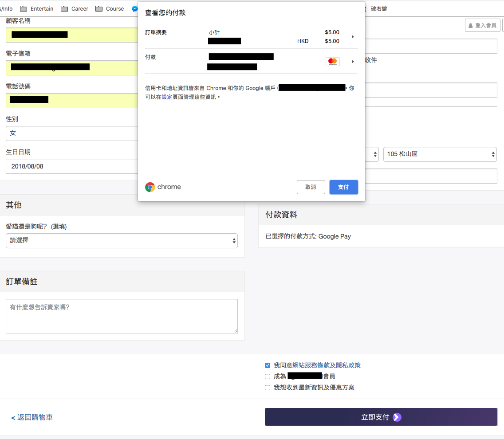Click the 電子信箱 email input field

72,68
